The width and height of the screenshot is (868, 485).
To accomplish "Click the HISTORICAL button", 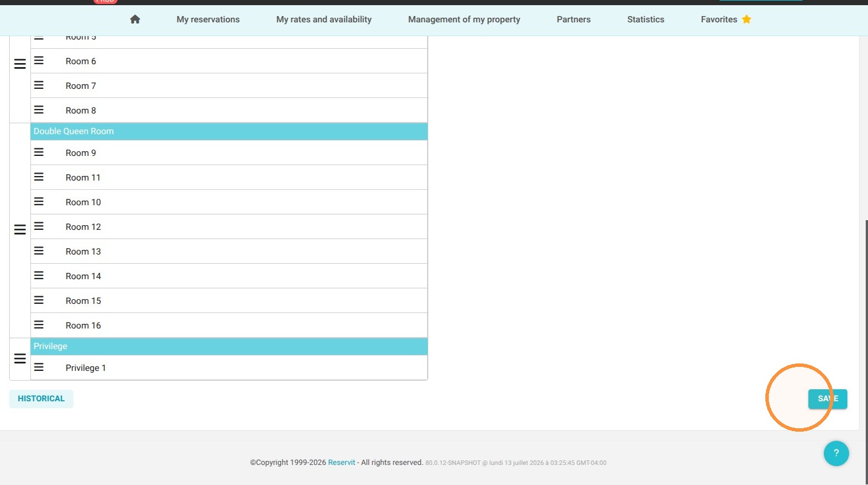I will [x=41, y=398].
